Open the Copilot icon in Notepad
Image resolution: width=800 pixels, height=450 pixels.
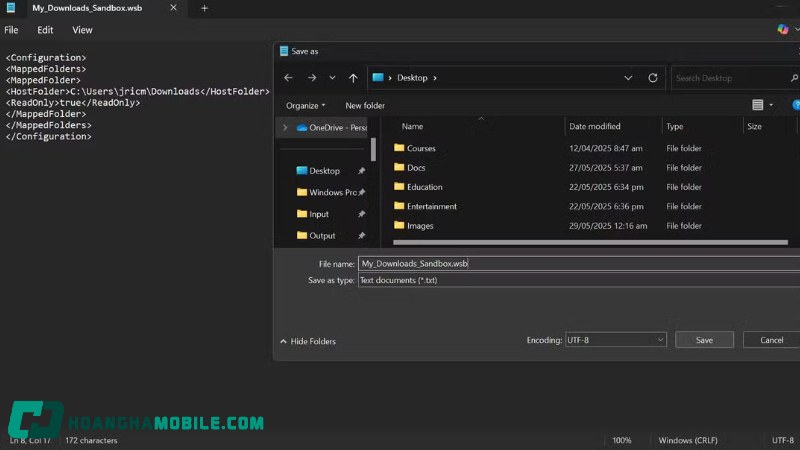(783, 30)
